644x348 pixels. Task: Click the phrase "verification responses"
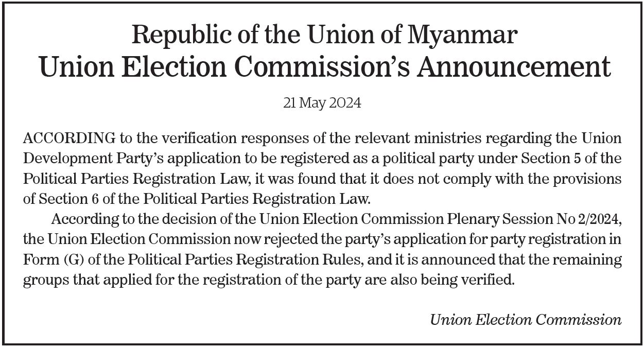click(213, 139)
